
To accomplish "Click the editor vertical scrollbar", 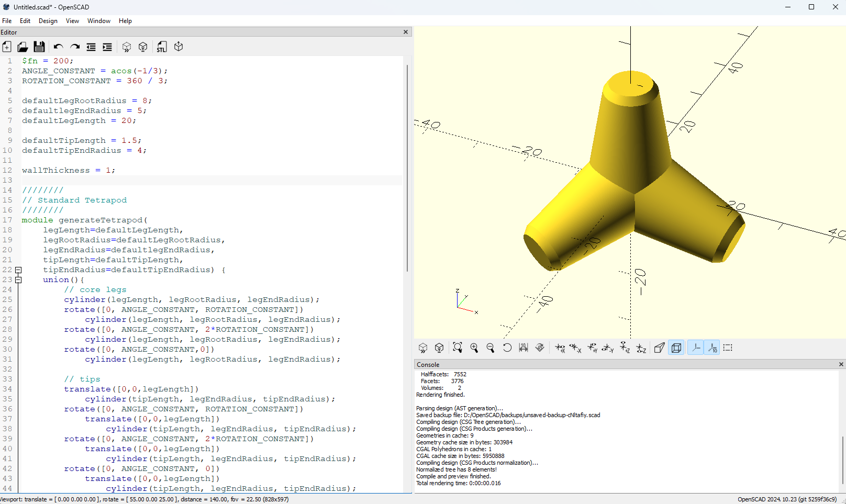I will tap(407, 167).
